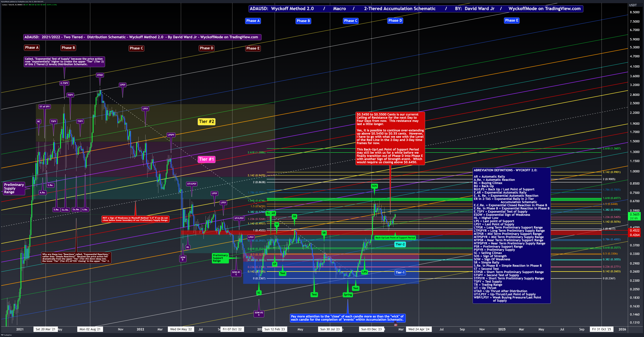Click the purple Preliminary Supply Range label

click(14, 188)
